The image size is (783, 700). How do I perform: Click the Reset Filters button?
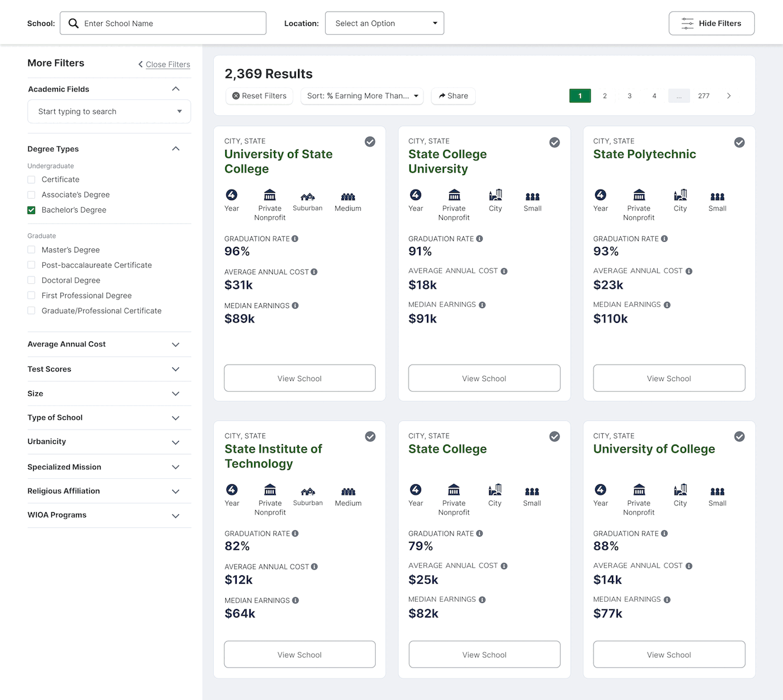(x=260, y=96)
